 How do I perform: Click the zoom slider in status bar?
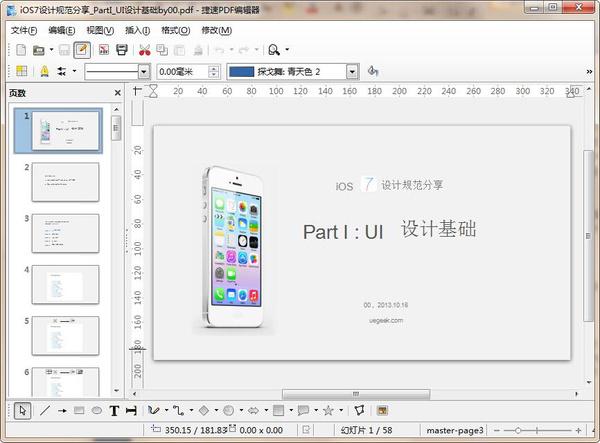518,430
